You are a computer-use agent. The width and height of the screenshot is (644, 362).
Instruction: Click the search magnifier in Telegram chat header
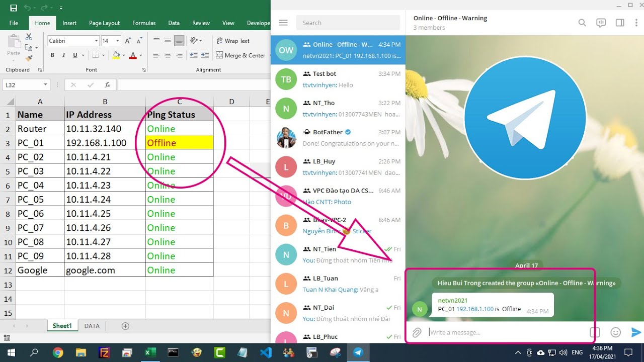(582, 23)
